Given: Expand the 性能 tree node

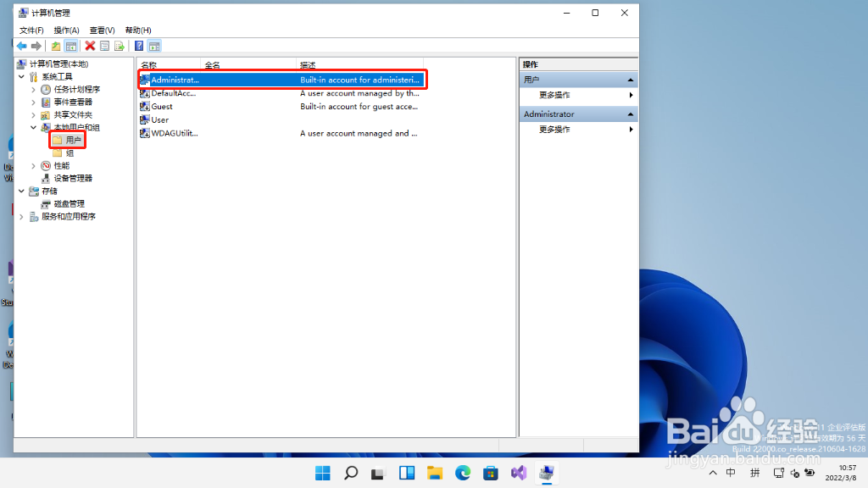Looking at the screenshot, I should (x=33, y=165).
